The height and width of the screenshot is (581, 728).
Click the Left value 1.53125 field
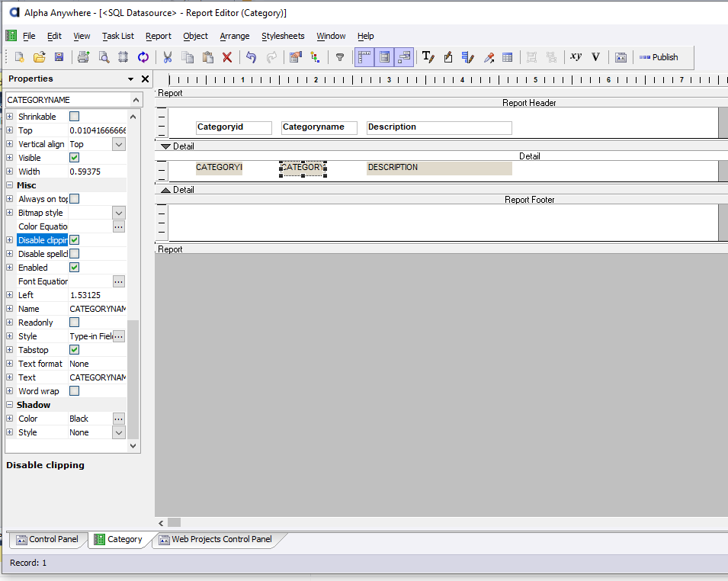98,295
